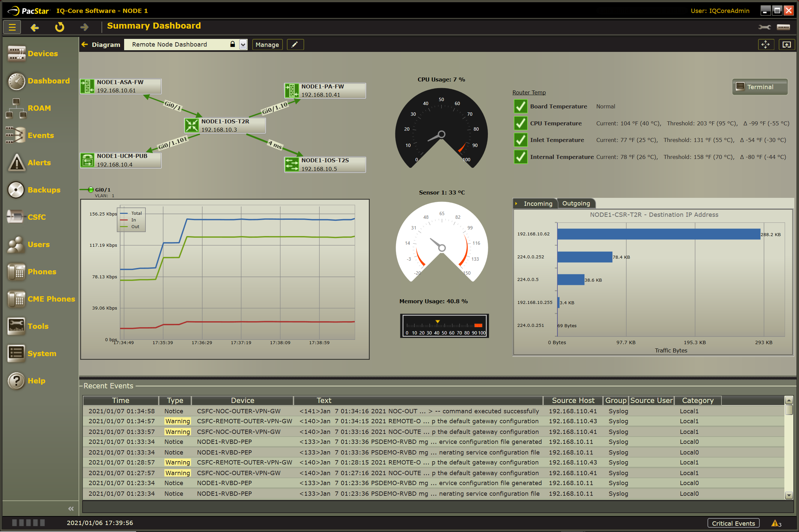799x532 pixels.
Task: Select the NODE1-UCM-PUB node
Action: [120, 160]
